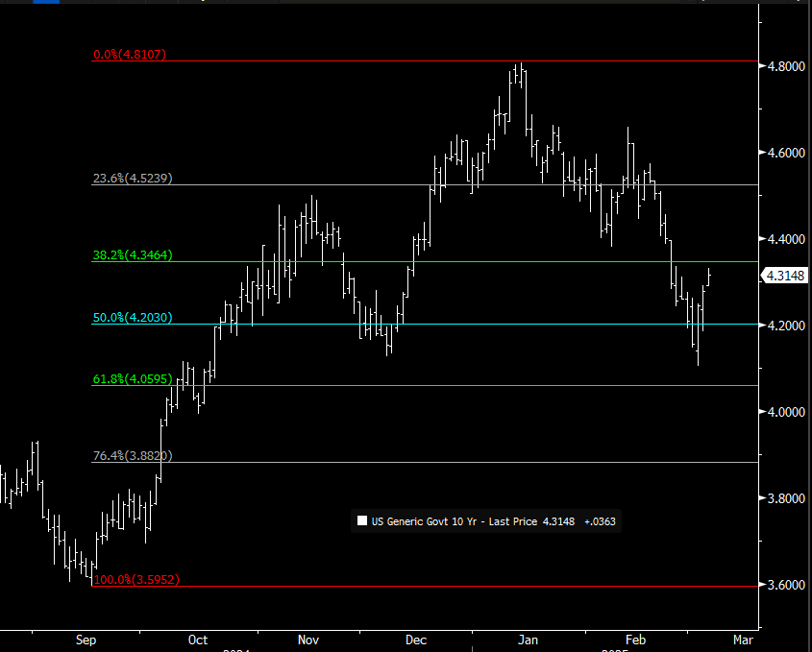Select the 4.0000 tick on the yield axis
812x652 pixels.
click(x=784, y=412)
